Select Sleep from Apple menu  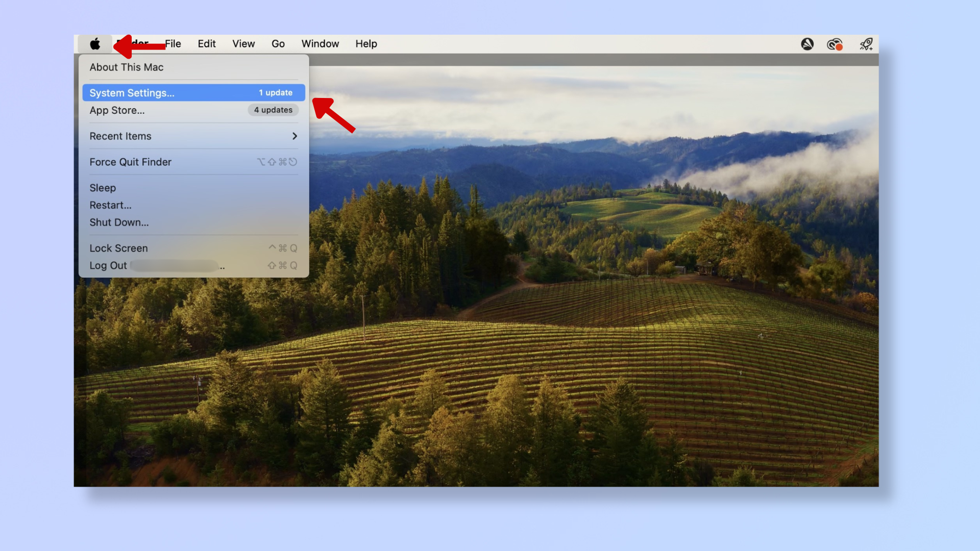[x=102, y=187]
